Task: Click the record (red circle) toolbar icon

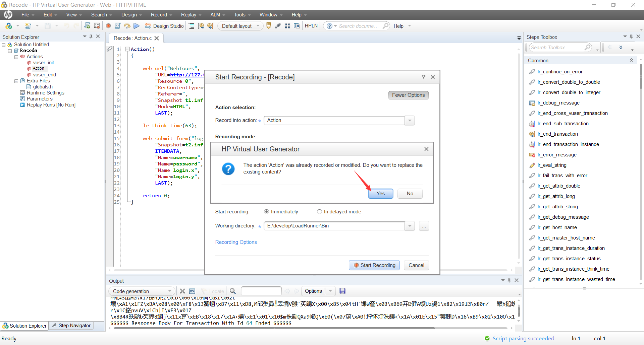Action: tap(108, 26)
